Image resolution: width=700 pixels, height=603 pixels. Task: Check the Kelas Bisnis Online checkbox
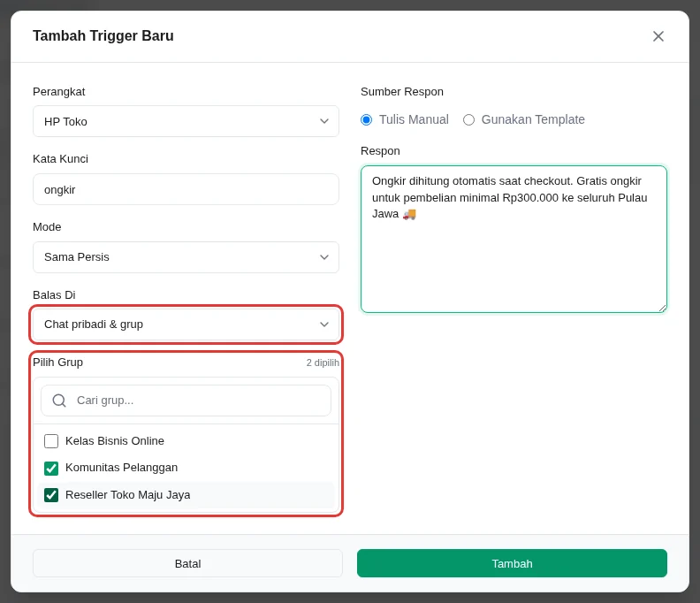(x=51, y=441)
